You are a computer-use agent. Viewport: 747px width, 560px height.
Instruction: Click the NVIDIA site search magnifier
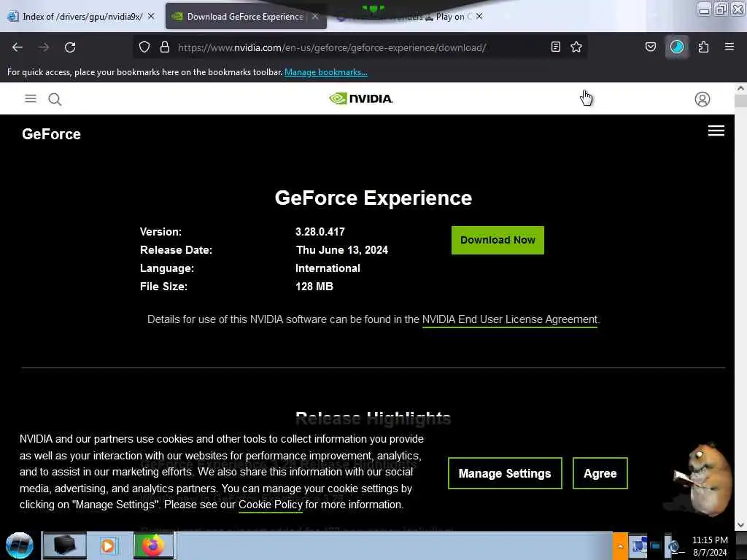pyautogui.click(x=55, y=99)
